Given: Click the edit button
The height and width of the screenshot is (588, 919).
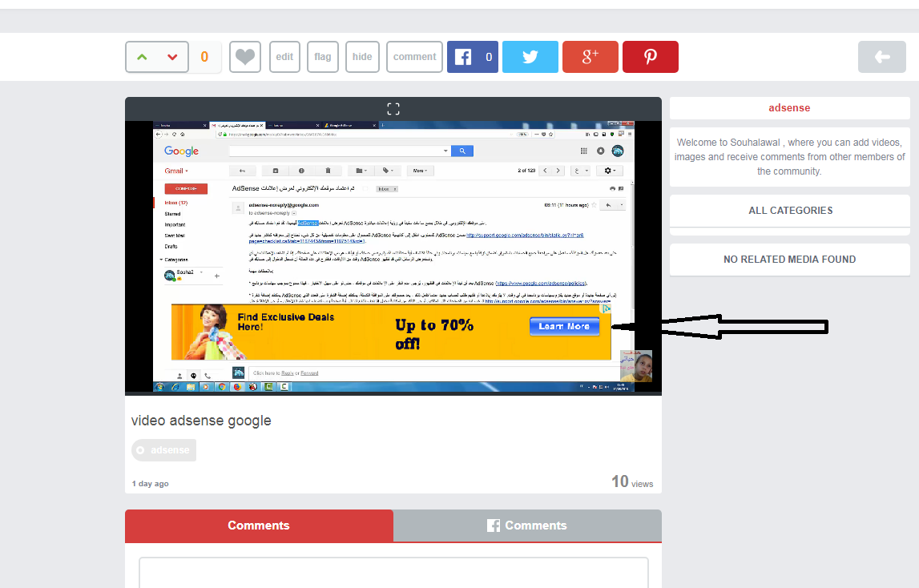Looking at the screenshot, I should coord(285,57).
